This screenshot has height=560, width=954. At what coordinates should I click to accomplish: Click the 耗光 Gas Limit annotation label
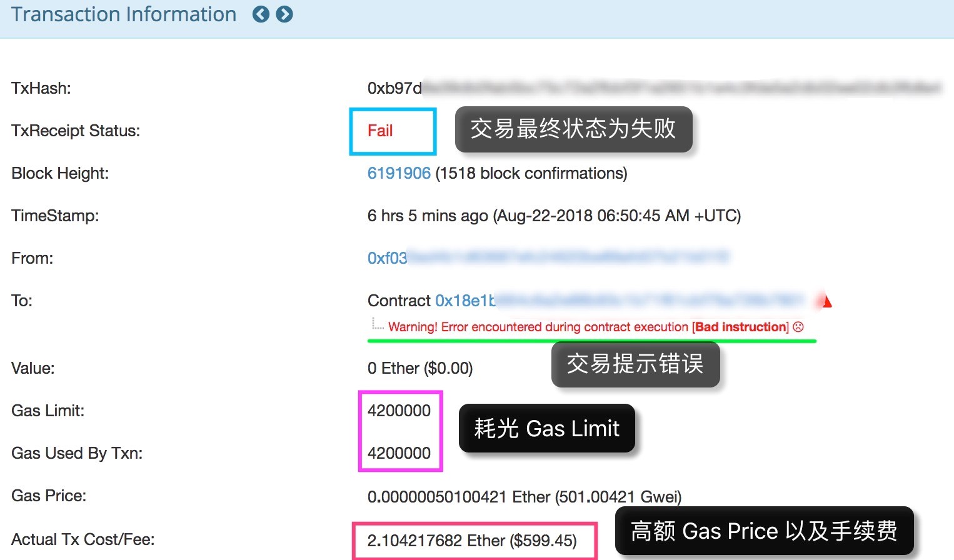[x=546, y=429]
